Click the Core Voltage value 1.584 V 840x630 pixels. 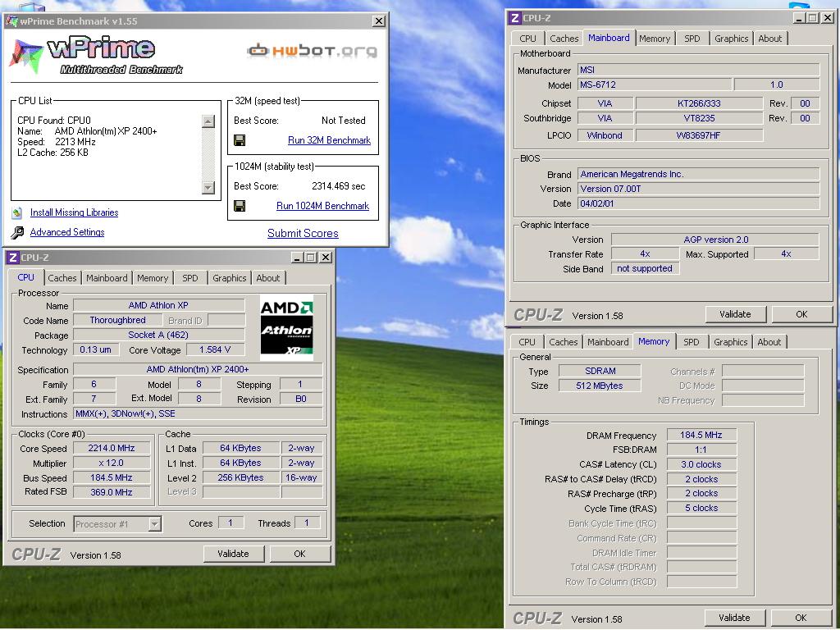click(x=215, y=349)
